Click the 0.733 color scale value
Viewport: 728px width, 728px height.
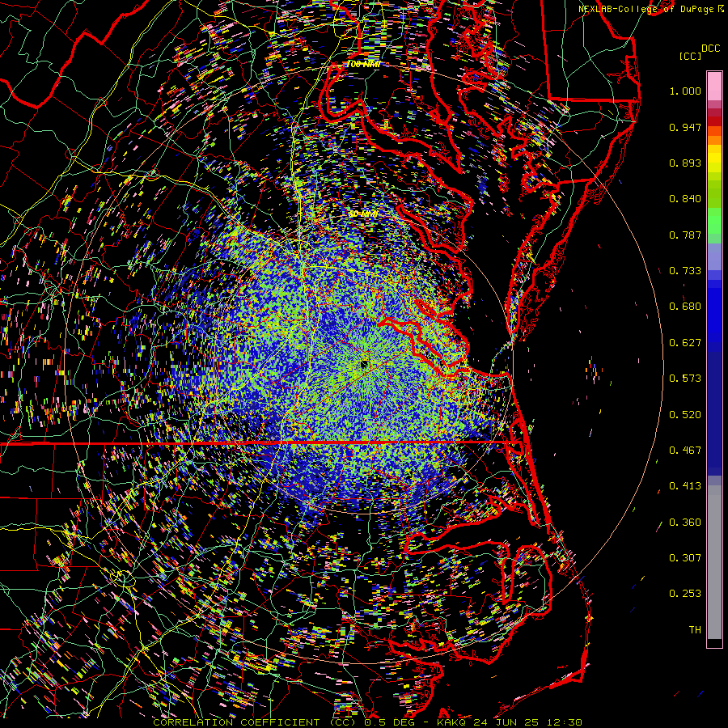[x=685, y=271]
